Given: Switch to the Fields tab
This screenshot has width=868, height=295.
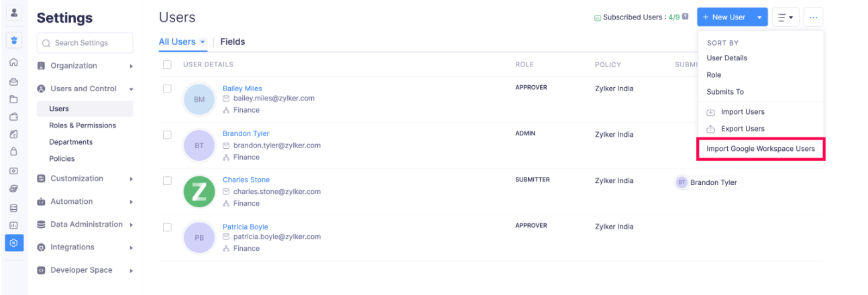Looking at the screenshot, I should [233, 42].
